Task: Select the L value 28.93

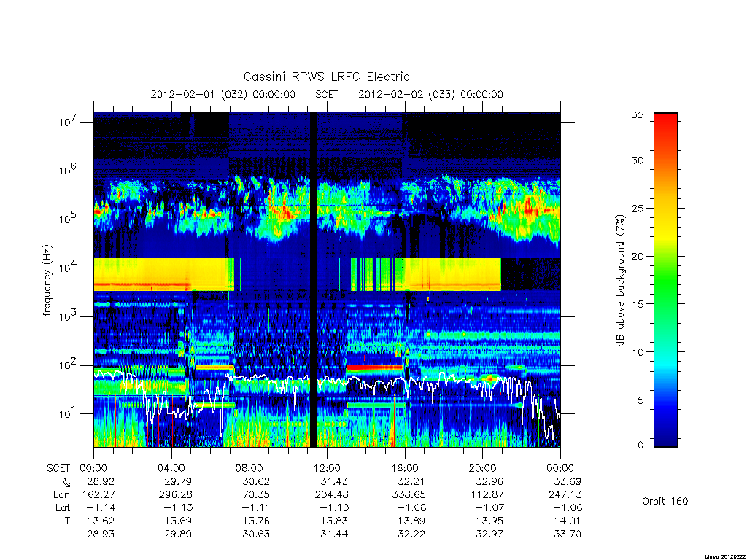Action: pos(101,534)
